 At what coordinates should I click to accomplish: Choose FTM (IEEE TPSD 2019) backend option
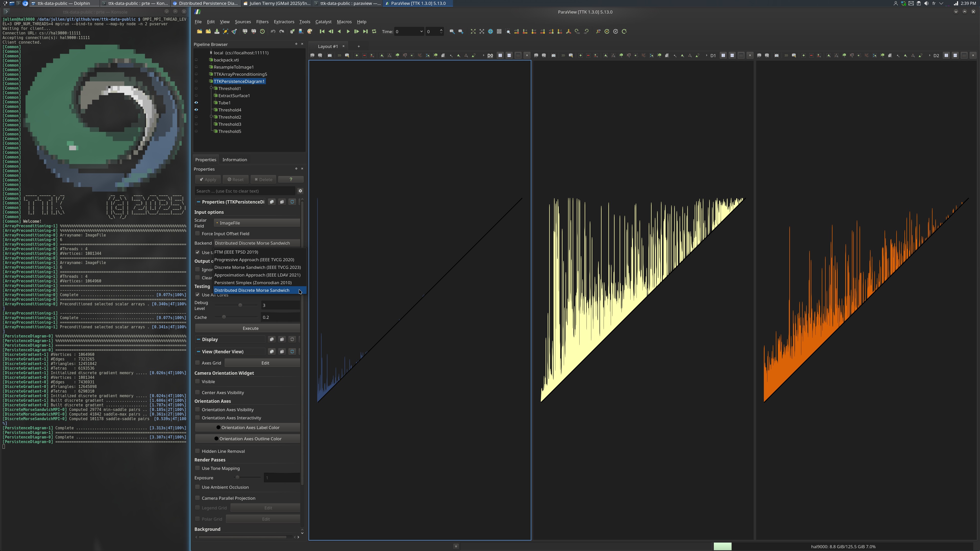[x=260, y=252]
